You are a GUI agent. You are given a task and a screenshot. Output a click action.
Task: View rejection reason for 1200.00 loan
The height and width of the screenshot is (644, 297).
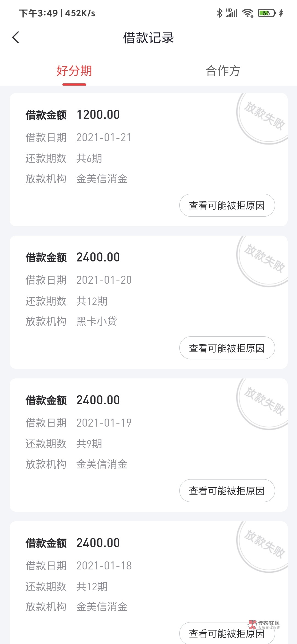pyautogui.click(x=227, y=205)
